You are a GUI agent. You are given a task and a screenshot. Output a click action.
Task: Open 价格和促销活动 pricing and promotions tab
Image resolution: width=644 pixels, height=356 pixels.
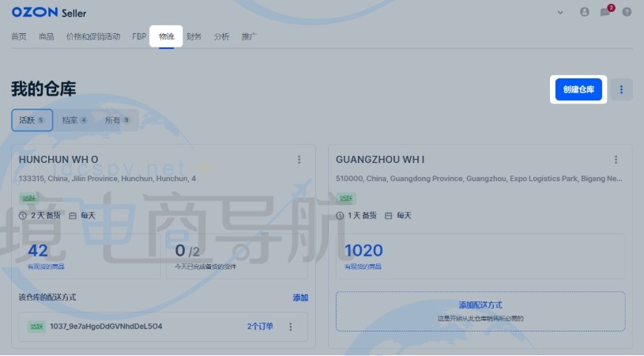93,36
